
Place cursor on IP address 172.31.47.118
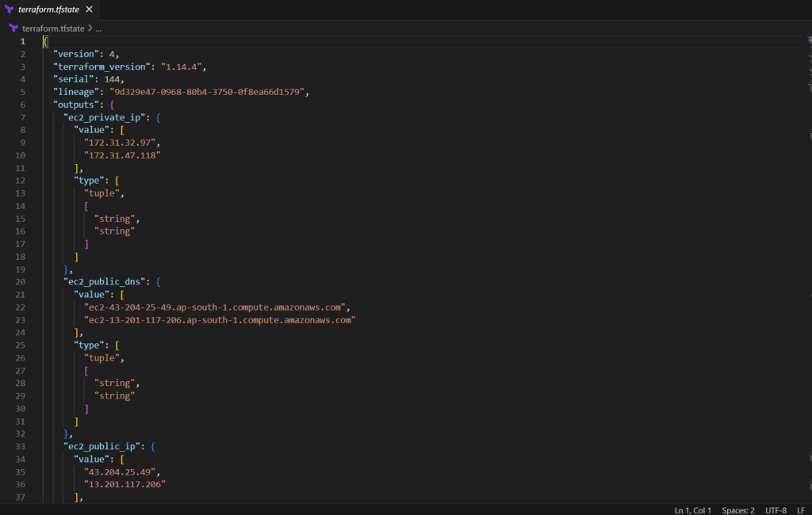pyautogui.click(x=122, y=155)
